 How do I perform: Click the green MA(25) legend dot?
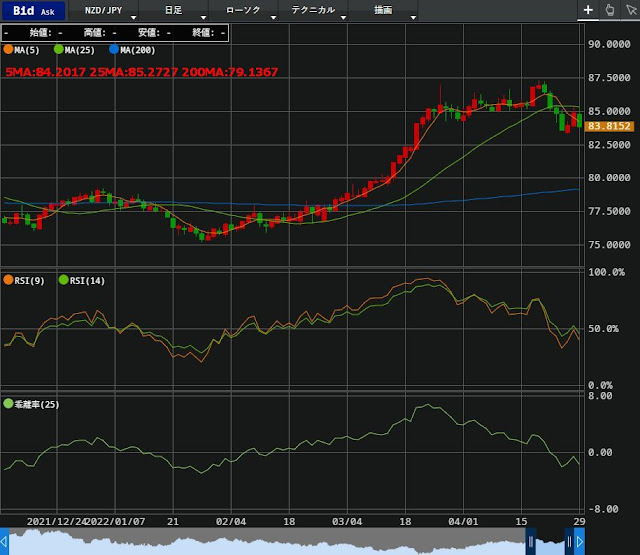coord(59,50)
